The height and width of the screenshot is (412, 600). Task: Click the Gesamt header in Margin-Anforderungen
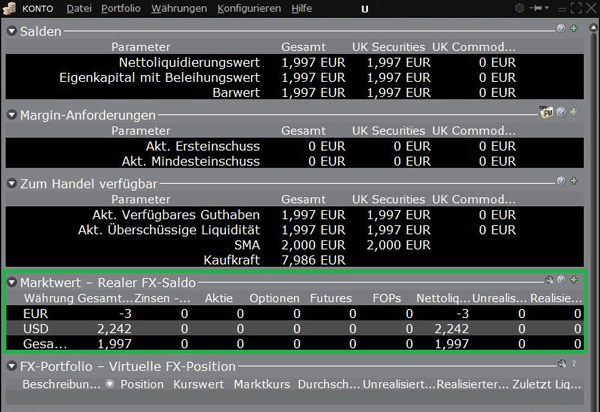(303, 131)
